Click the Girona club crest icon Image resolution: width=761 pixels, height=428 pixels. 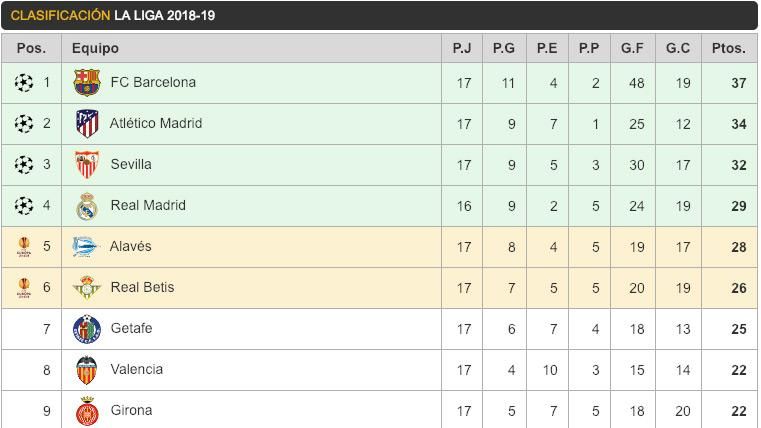[87, 410]
